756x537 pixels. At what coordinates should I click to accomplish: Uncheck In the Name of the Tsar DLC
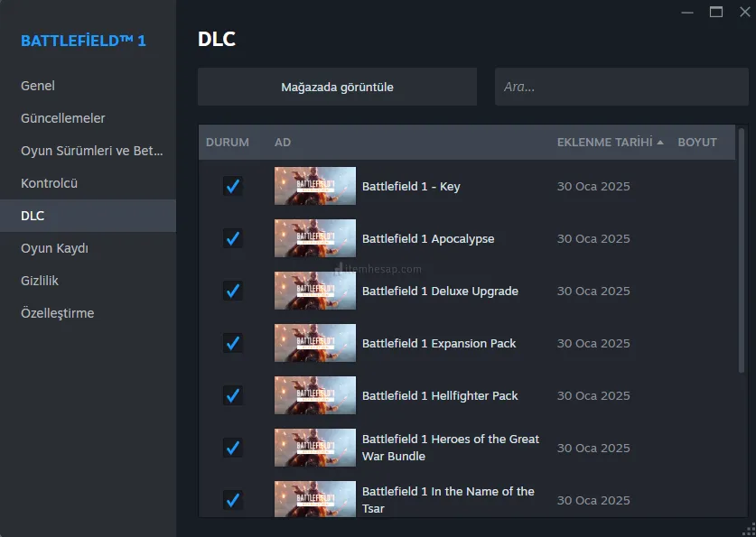click(x=233, y=499)
